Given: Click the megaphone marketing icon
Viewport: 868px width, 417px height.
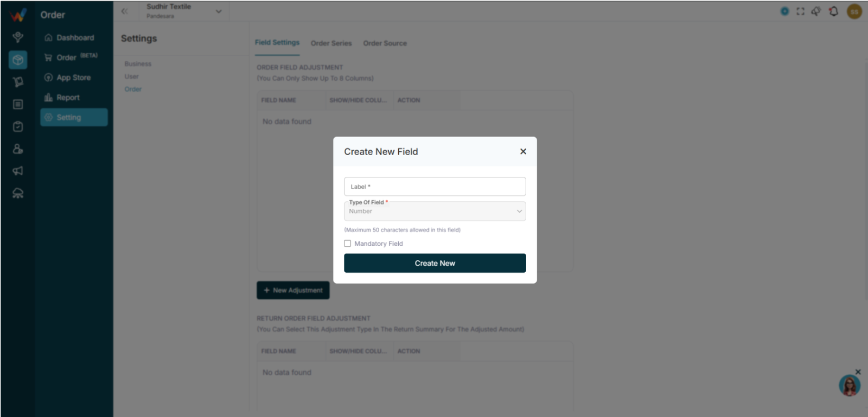Looking at the screenshot, I should point(18,171).
